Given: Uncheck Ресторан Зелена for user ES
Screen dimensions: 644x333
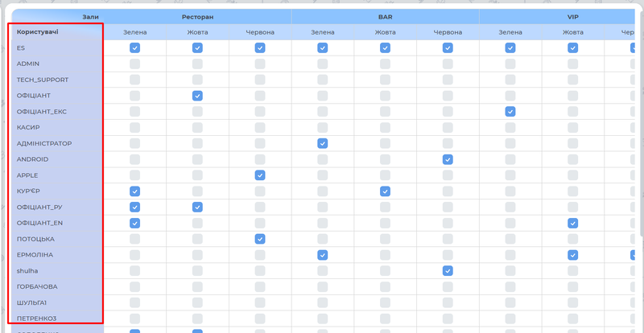Looking at the screenshot, I should [134, 48].
